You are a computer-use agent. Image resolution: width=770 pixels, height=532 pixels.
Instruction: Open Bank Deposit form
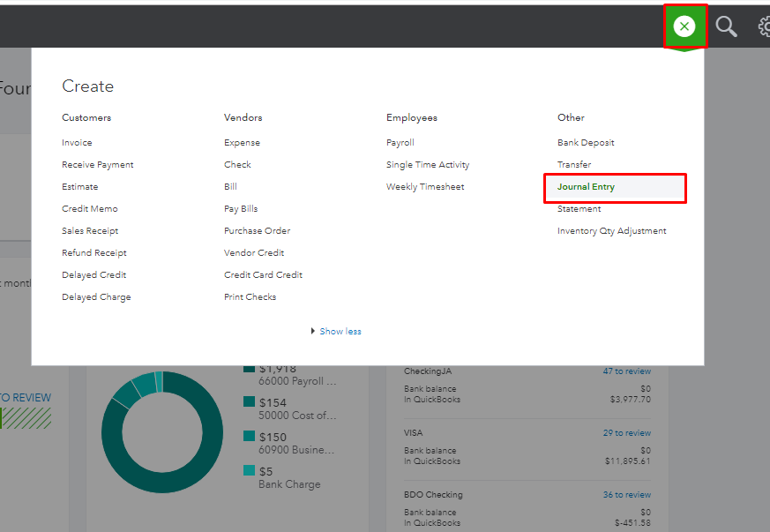coord(586,143)
